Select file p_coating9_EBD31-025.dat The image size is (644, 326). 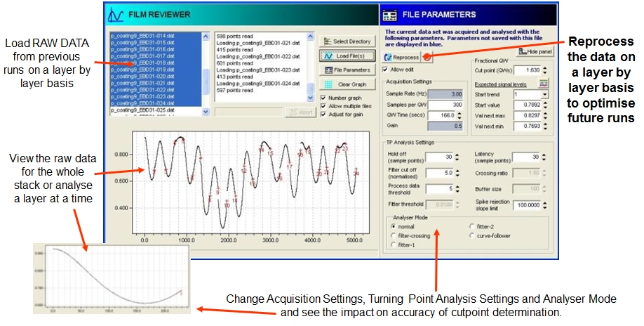[x=156, y=110]
